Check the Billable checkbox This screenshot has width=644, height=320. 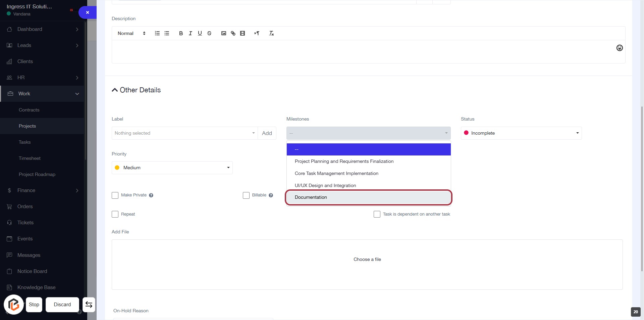pos(246,195)
